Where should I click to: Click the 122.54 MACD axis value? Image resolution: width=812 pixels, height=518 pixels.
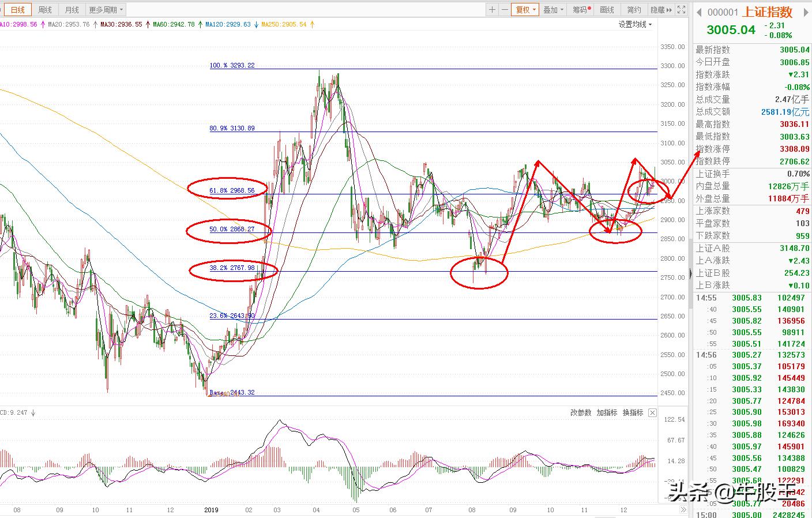[x=675, y=419]
